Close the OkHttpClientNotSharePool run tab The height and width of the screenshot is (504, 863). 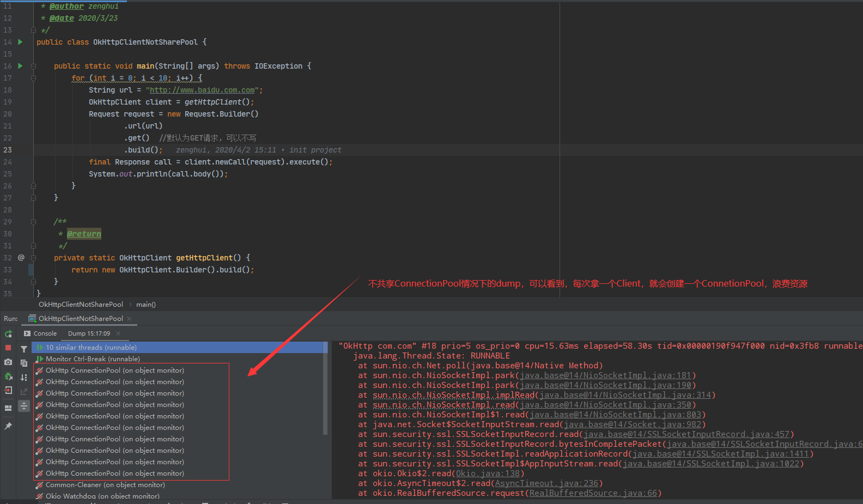click(129, 318)
